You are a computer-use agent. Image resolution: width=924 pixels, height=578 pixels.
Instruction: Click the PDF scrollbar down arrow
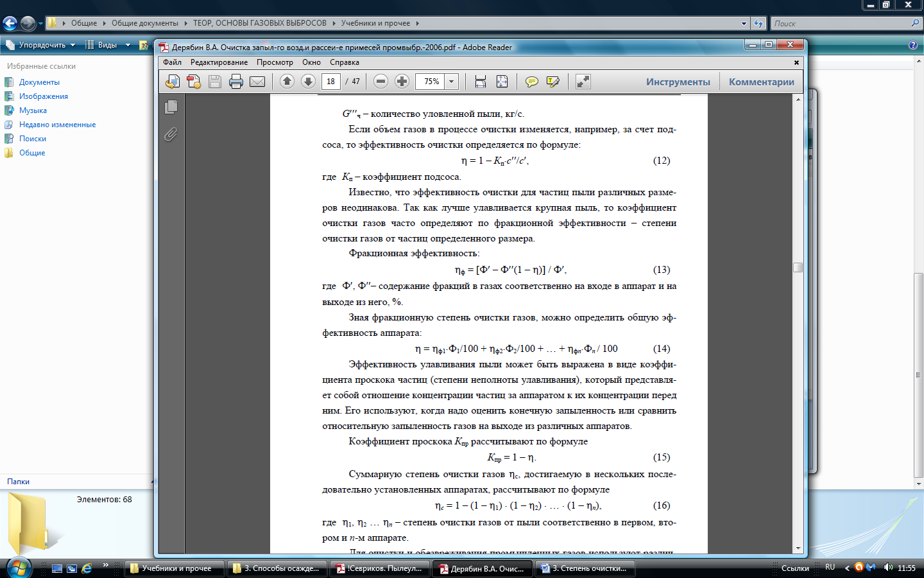coord(798,548)
